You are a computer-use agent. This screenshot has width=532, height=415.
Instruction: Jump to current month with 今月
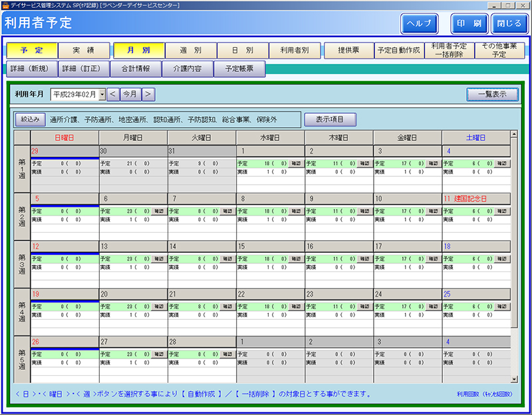click(x=130, y=94)
